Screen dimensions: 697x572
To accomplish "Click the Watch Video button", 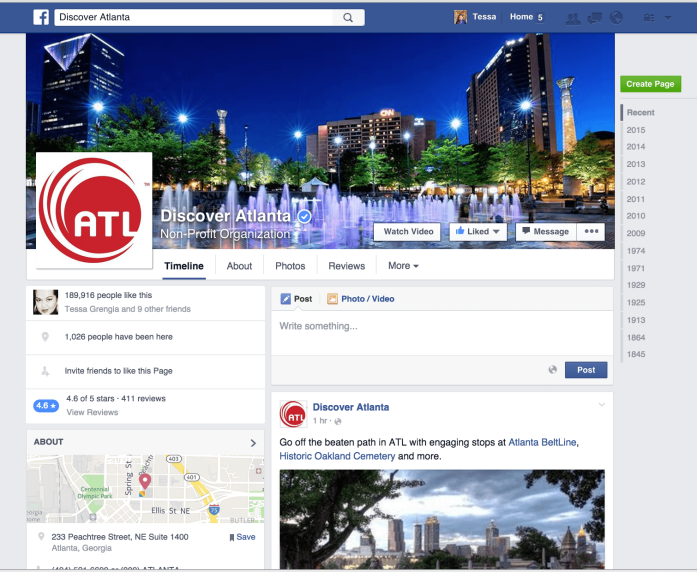I will tap(407, 232).
